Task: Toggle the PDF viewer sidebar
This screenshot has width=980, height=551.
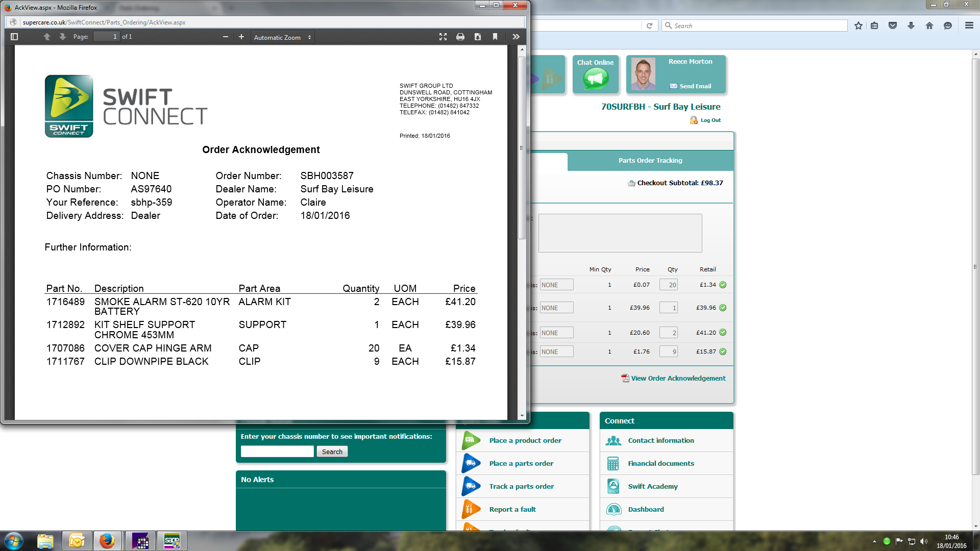Action: pyautogui.click(x=14, y=37)
